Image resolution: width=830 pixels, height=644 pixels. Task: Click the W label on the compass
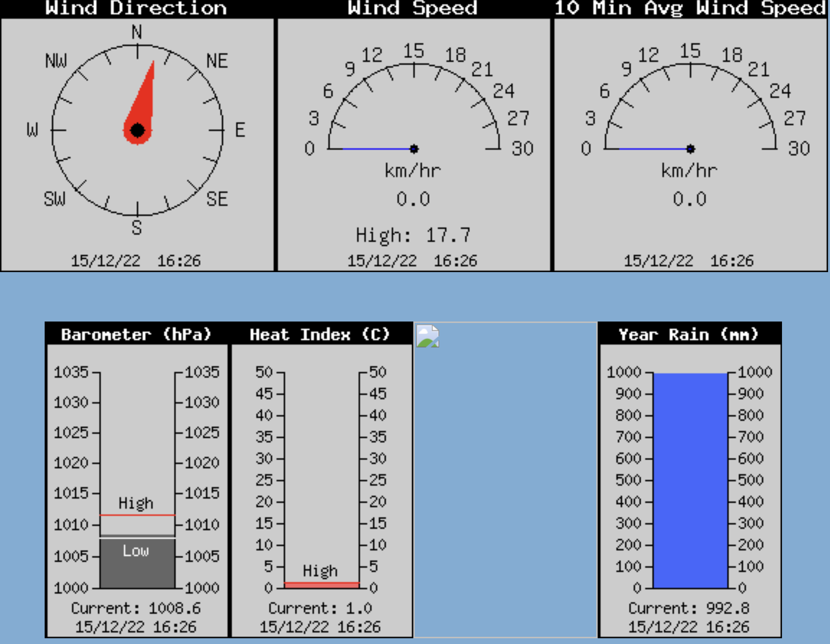click(32, 130)
